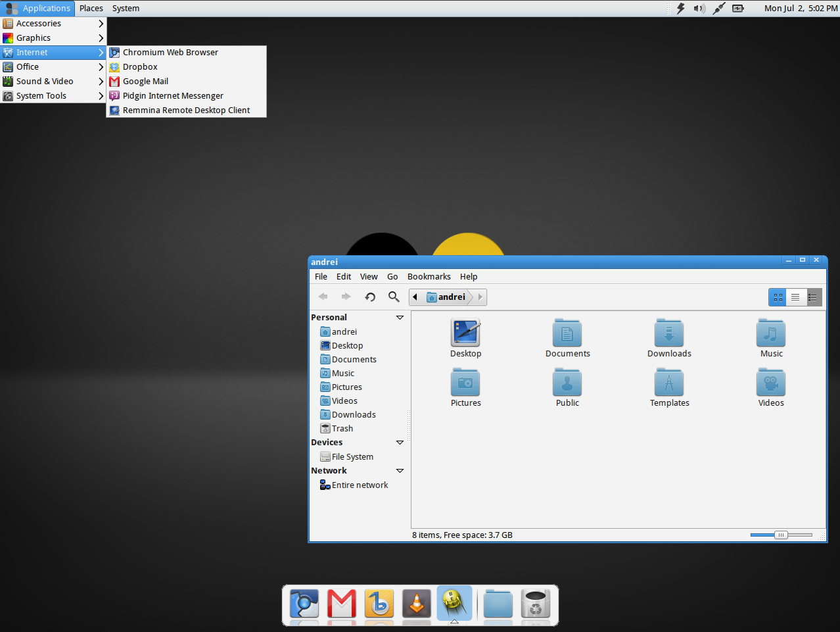This screenshot has width=840, height=632.
Task: Click the search magnifier icon
Action: pos(394,297)
